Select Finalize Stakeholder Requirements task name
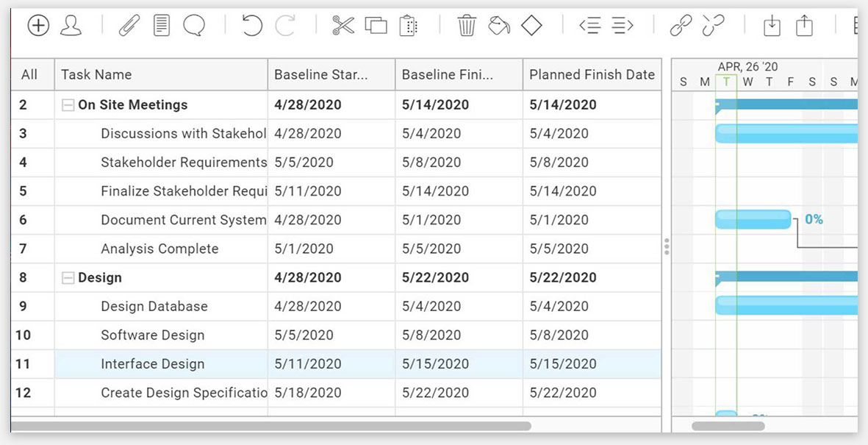This screenshot has width=868, height=445. [184, 191]
